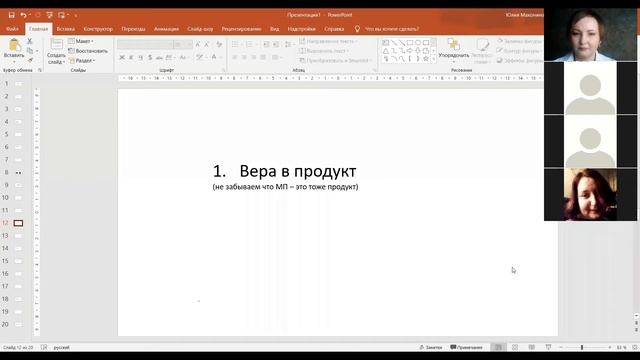This screenshot has width=640, height=360.
Task: Select slide 20 thumbnail
Action: coord(18,324)
